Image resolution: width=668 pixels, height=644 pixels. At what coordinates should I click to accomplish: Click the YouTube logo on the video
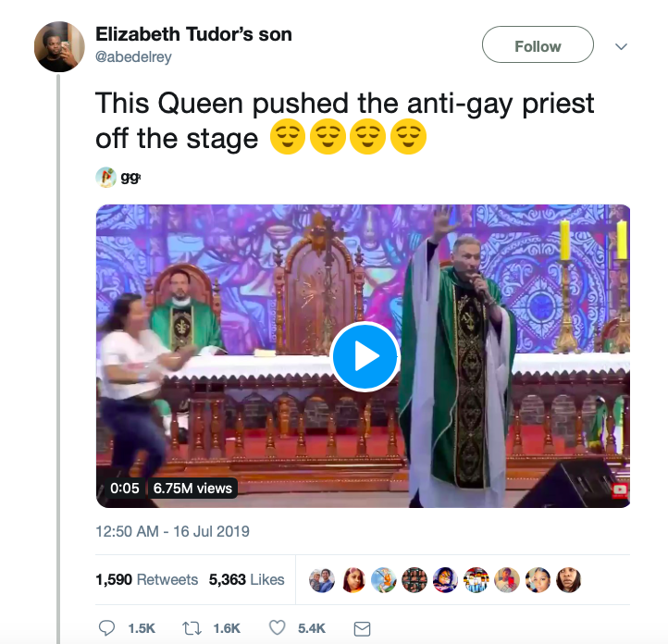[x=620, y=489]
